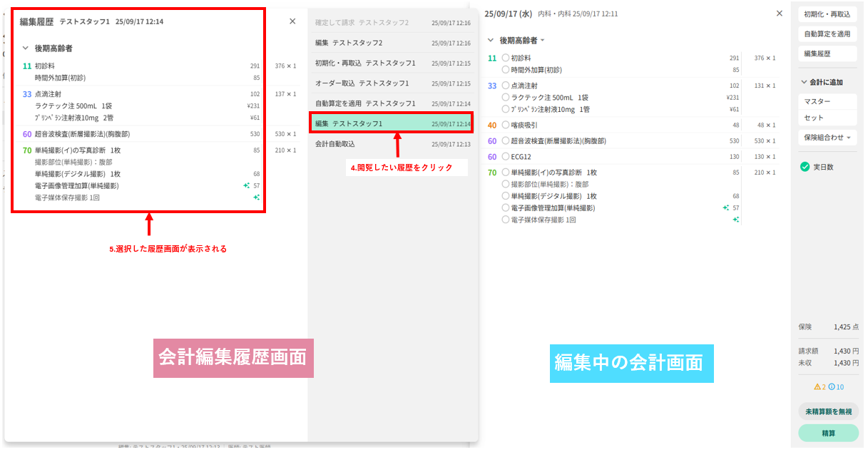
Task: Click the 請求額 1,430 円 value
Action: click(x=845, y=351)
